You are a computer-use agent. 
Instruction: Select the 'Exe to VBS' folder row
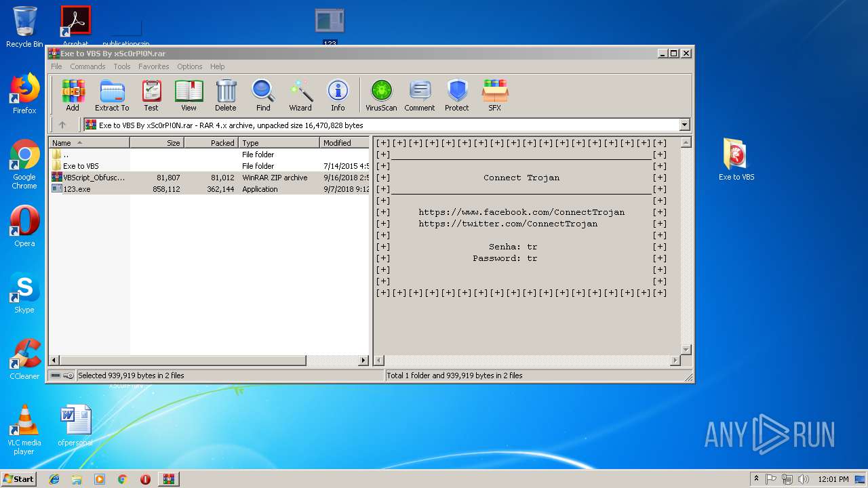click(x=210, y=166)
